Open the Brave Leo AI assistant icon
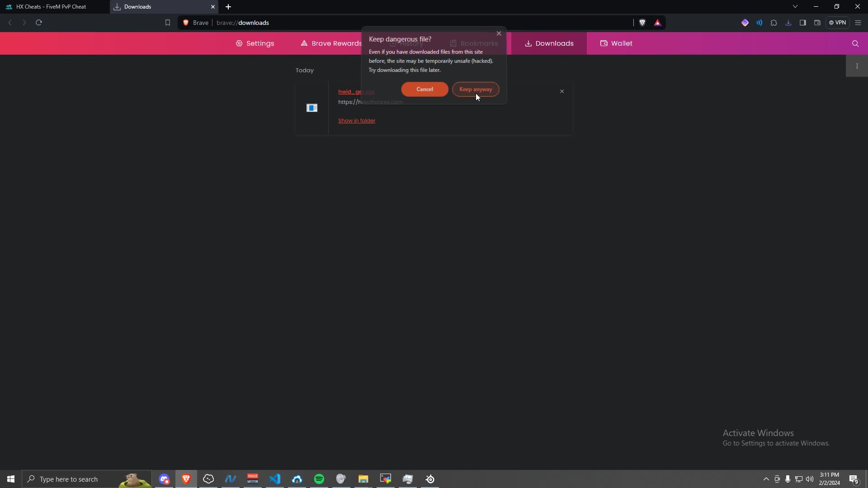The width and height of the screenshot is (868, 488). point(744,23)
